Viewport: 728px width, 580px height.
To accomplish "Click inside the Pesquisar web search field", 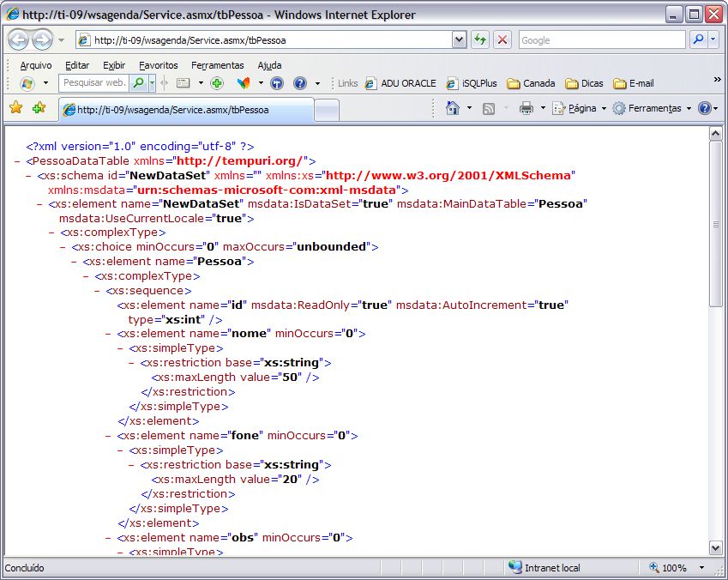I will (94, 83).
